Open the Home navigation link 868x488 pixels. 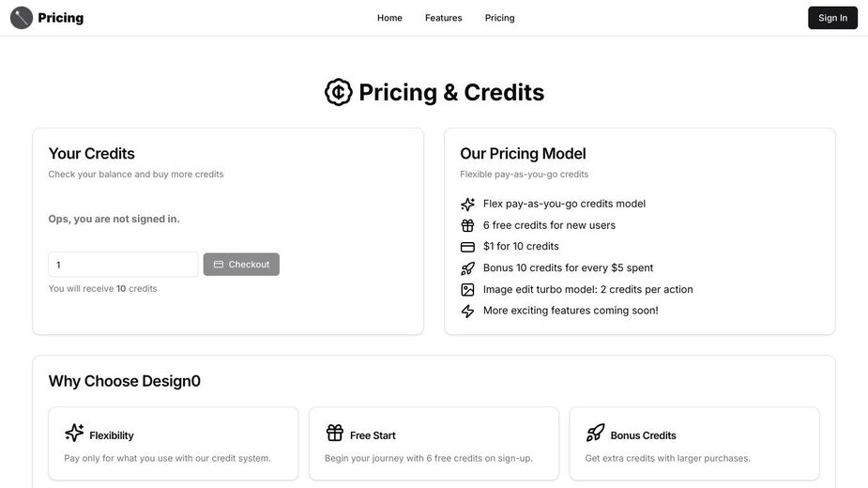tap(389, 18)
